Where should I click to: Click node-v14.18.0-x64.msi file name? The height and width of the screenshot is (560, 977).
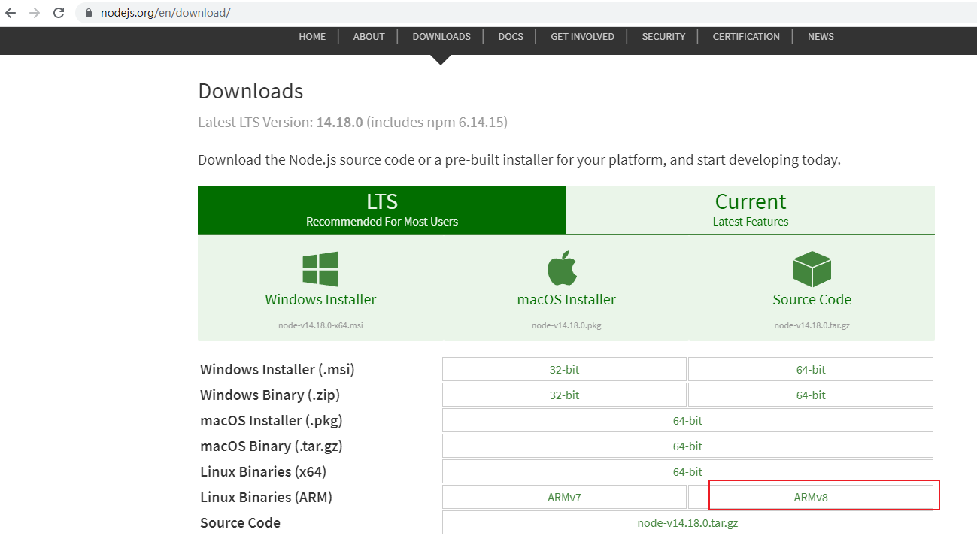[320, 325]
